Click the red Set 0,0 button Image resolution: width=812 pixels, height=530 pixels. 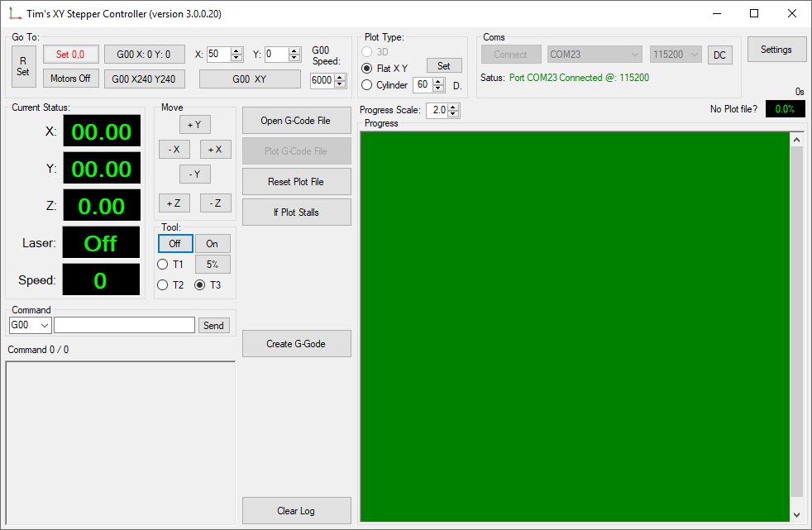[x=70, y=55]
